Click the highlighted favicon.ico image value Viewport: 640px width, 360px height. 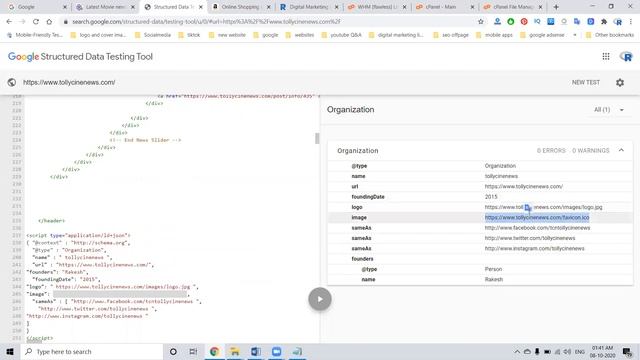537,218
